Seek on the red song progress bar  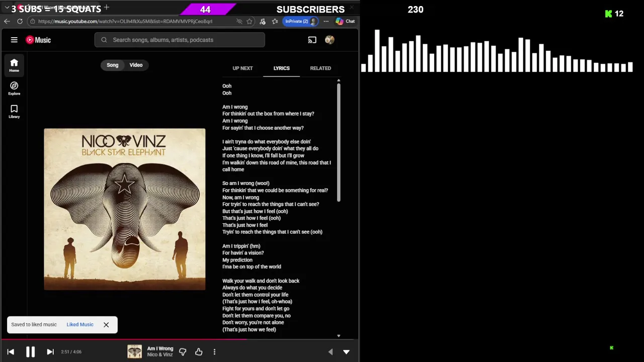(179, 339)
